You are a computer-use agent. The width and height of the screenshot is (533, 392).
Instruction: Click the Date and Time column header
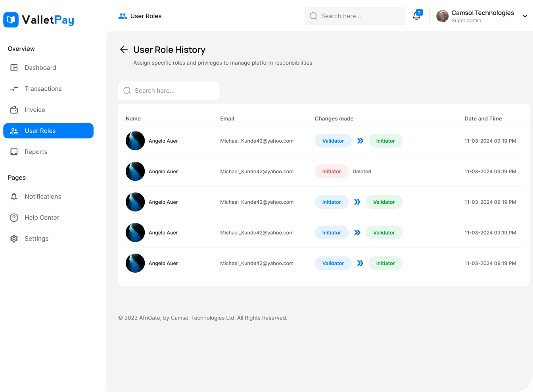tap(483, 119)
